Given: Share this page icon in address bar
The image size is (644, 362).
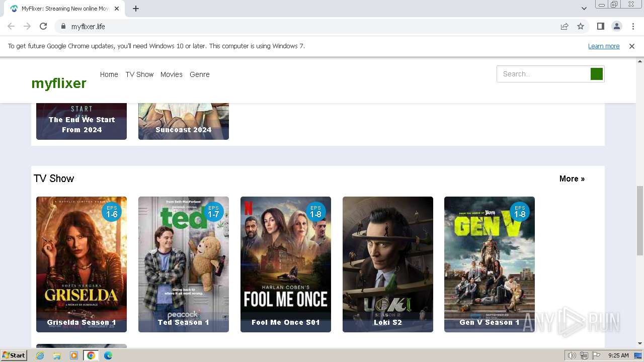Looking at the screenshot, I should (565, 26).
